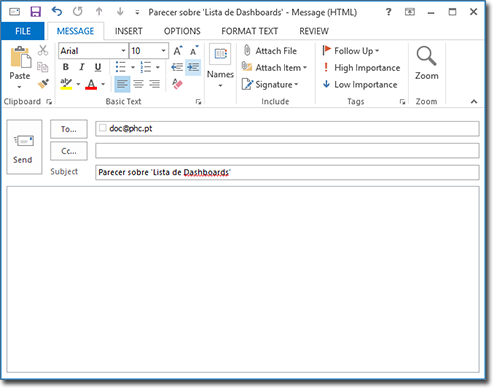Click the Redo icon
496x392 pixels.
pos(78,12)
